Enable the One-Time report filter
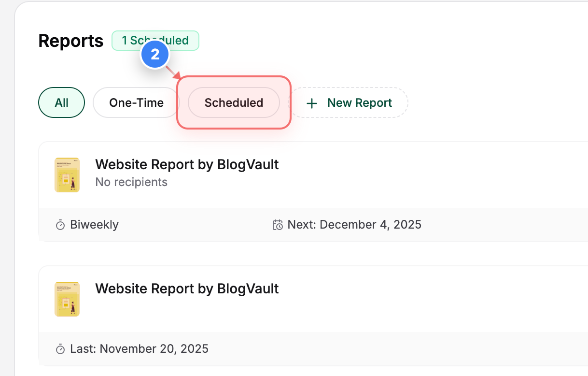Image resolution: width=588 pixels, height=376 pixels. (x=137, y=102)
